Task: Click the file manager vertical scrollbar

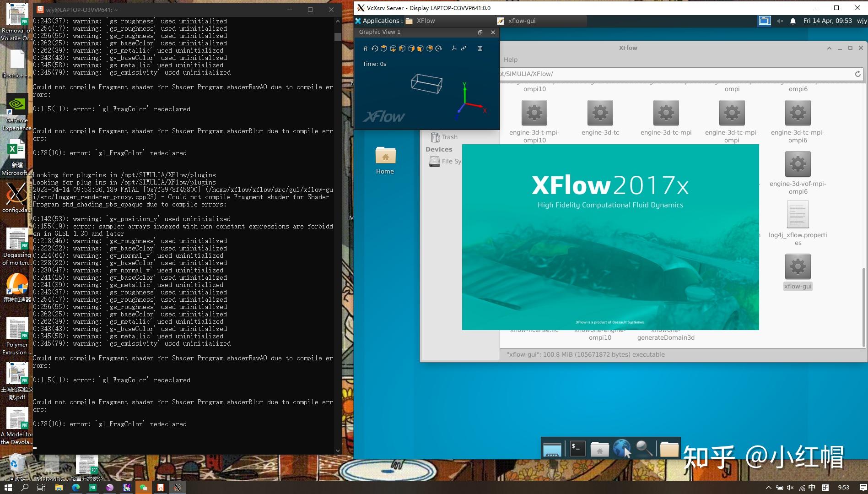Action: coord(864,307)
